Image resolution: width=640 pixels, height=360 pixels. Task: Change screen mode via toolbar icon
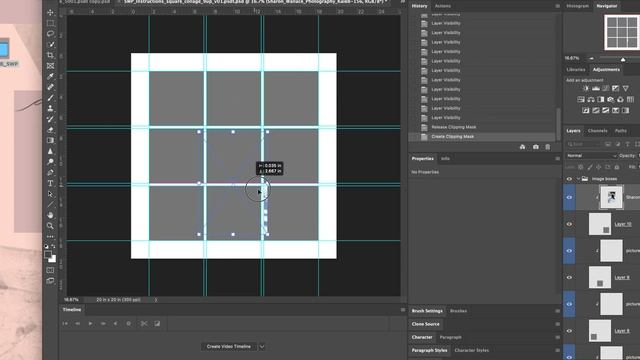pyautogui.click(x=50, y=281)
